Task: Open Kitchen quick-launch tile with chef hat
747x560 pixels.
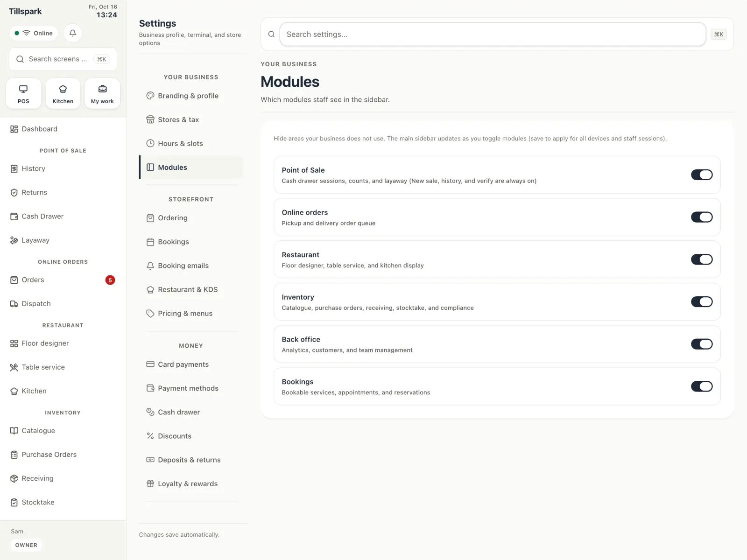Action: 63,93
